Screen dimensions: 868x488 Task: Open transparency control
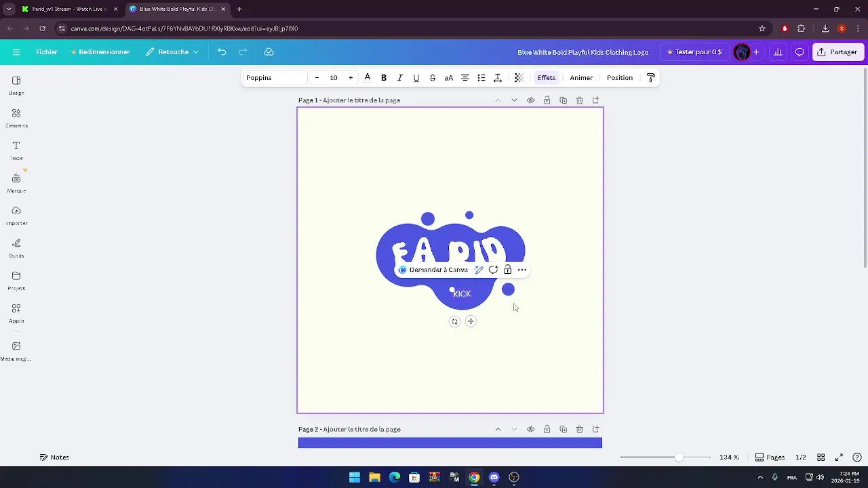519,77
